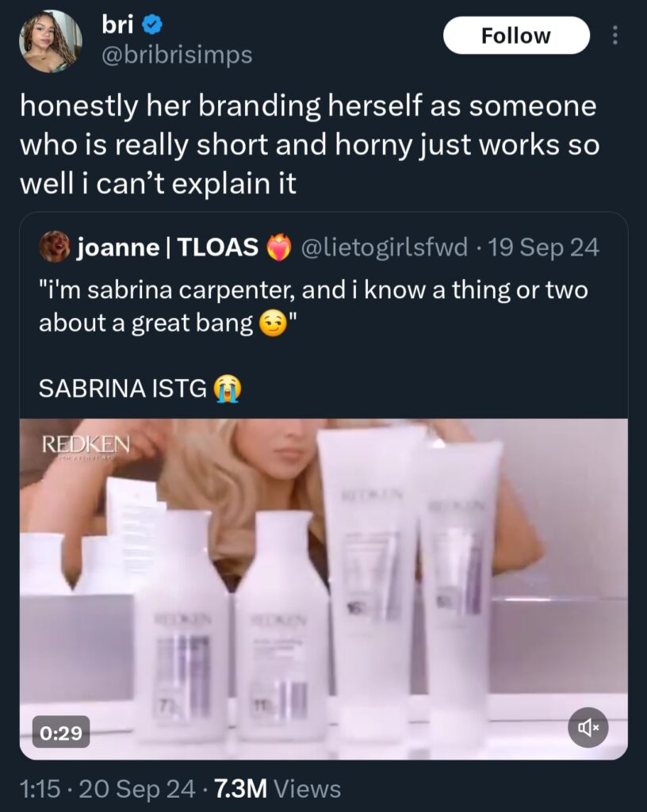Click the quoted tweet's "19 Sep 24" date
This screenshot has height=812, width=647.
(x=544, y=248)
